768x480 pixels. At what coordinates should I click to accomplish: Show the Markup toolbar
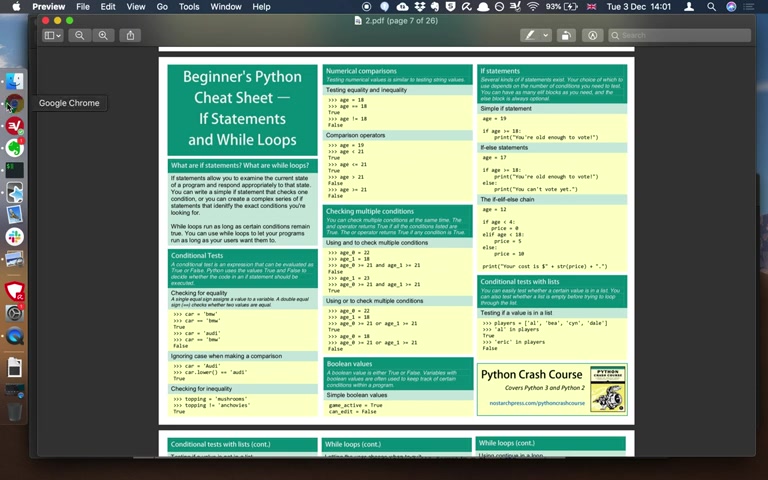(593, 35)
